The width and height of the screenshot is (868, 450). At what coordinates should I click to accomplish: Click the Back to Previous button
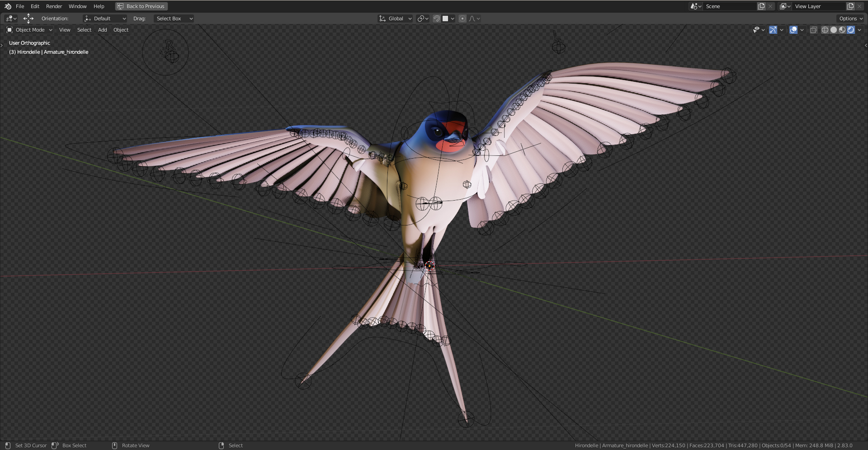(142, 6)
